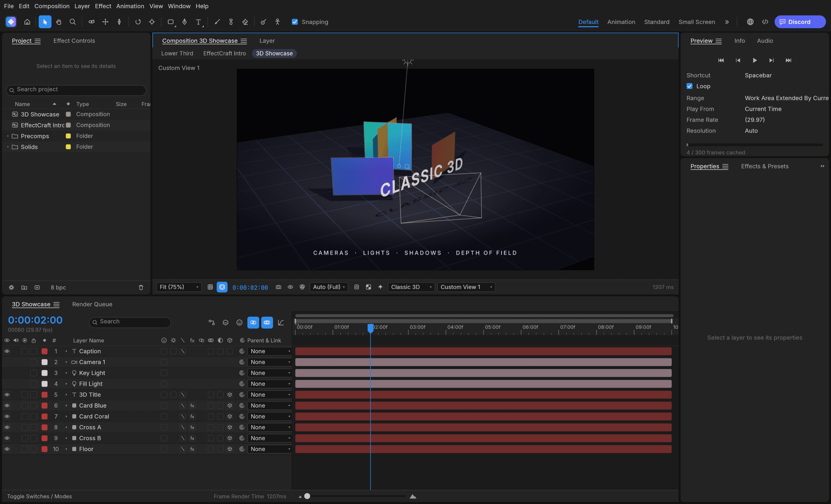Expand the Precomps folder
This screenshot has width=831, height=504.
[x=8, y=136]
